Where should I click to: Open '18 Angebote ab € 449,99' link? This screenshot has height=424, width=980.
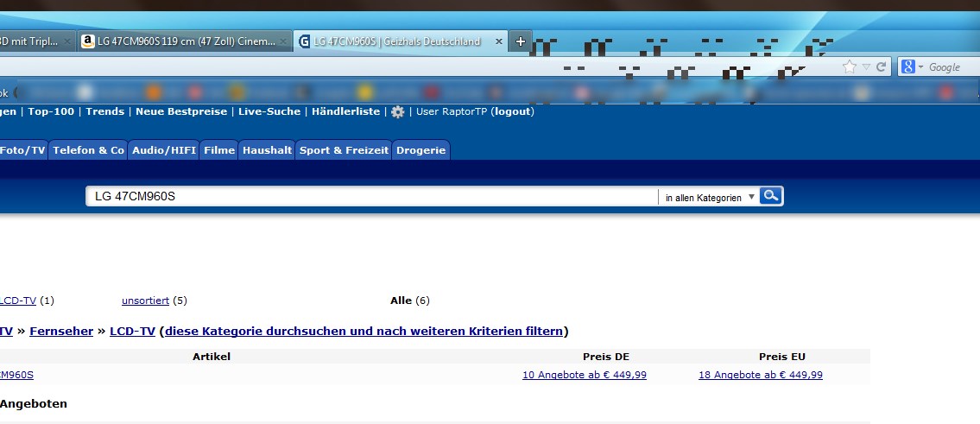click(x=761, y=376)
